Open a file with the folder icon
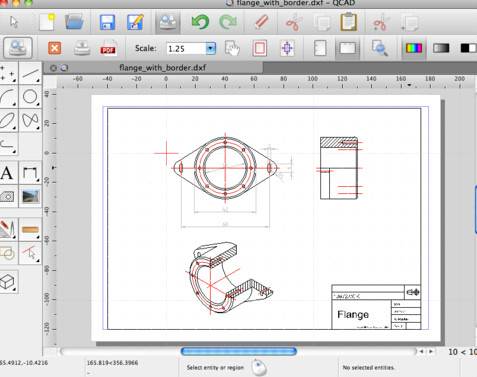The width and height of the screenshot is (477, 377). coord(74,22)
